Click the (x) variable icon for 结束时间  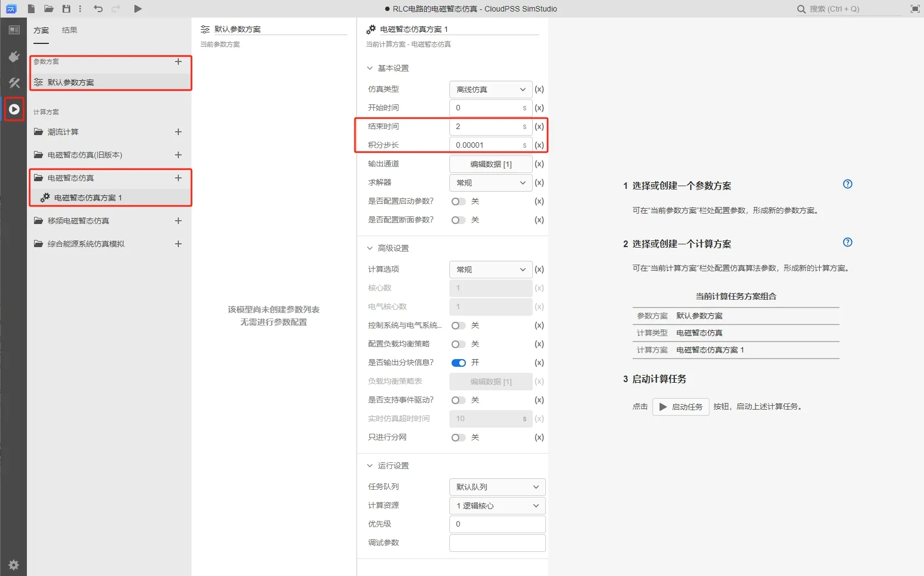pyautogui.click(x=539, y=126)
